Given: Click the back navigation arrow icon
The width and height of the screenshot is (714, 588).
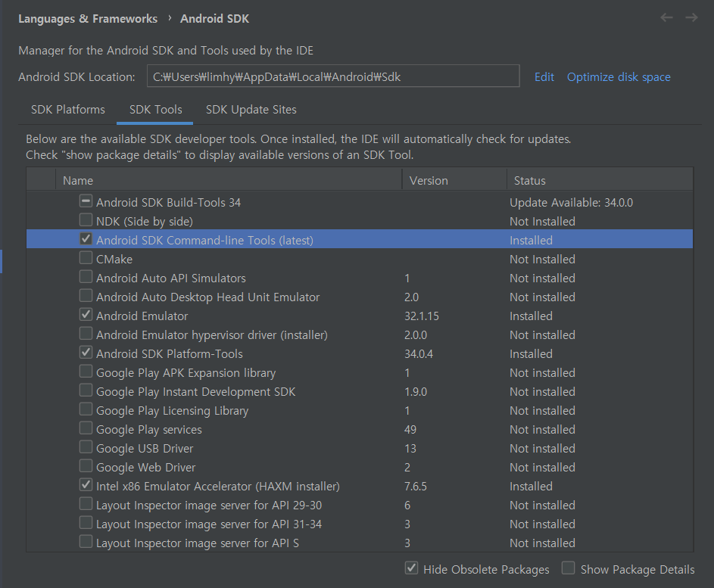Looking at the screenshot, I should (x=666, y=17).
